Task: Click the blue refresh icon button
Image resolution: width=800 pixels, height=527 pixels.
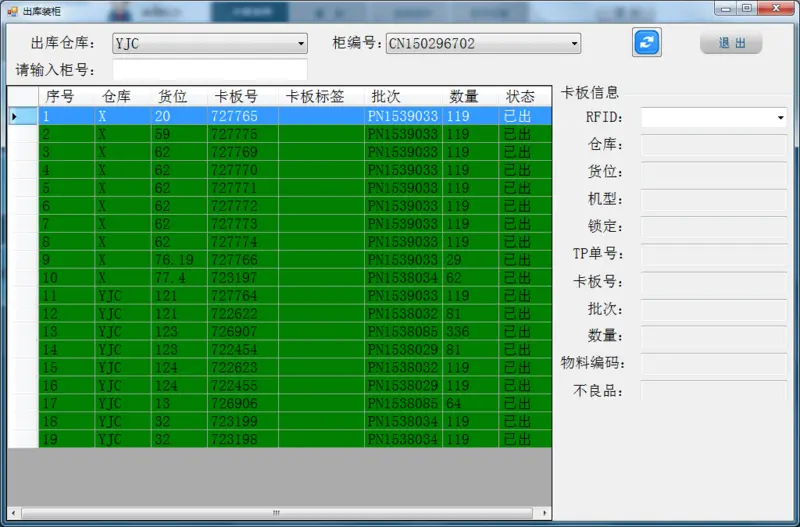Action: click(x=647, y=42)
